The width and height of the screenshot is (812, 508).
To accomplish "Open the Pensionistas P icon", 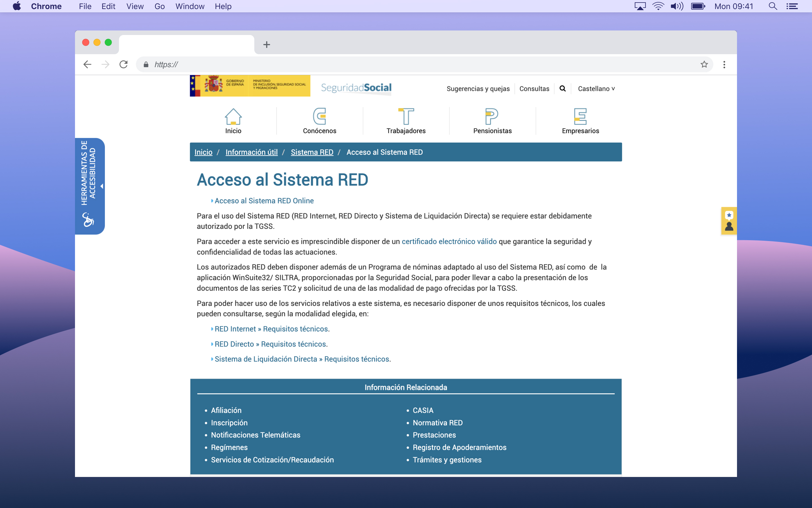I will 492,117.
